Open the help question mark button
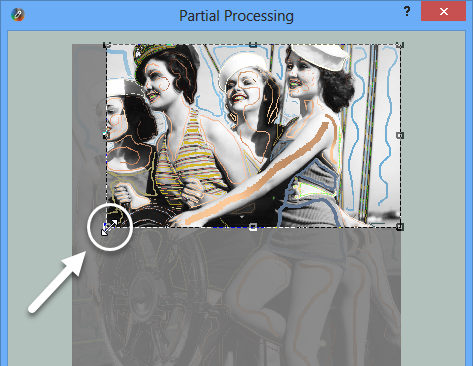This screenshot has width=473, height=366. (x=407, y=12)
